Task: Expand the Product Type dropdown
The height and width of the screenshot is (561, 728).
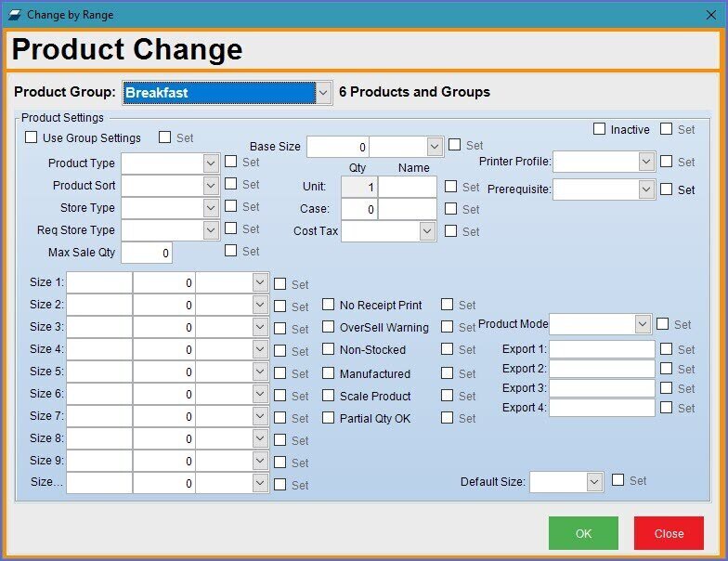Action: [x=211, y=163]
